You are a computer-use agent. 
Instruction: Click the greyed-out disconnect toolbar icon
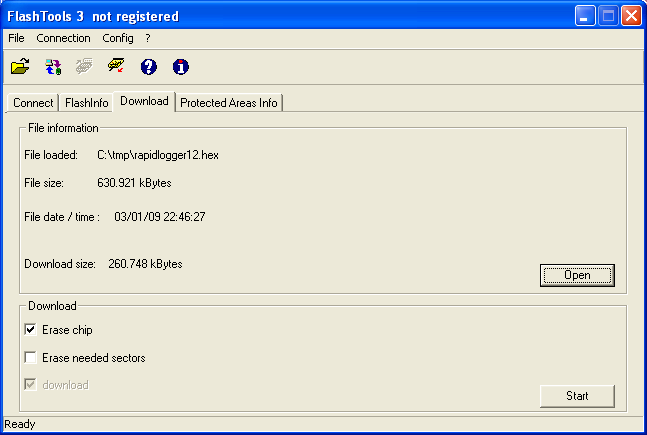84,66
